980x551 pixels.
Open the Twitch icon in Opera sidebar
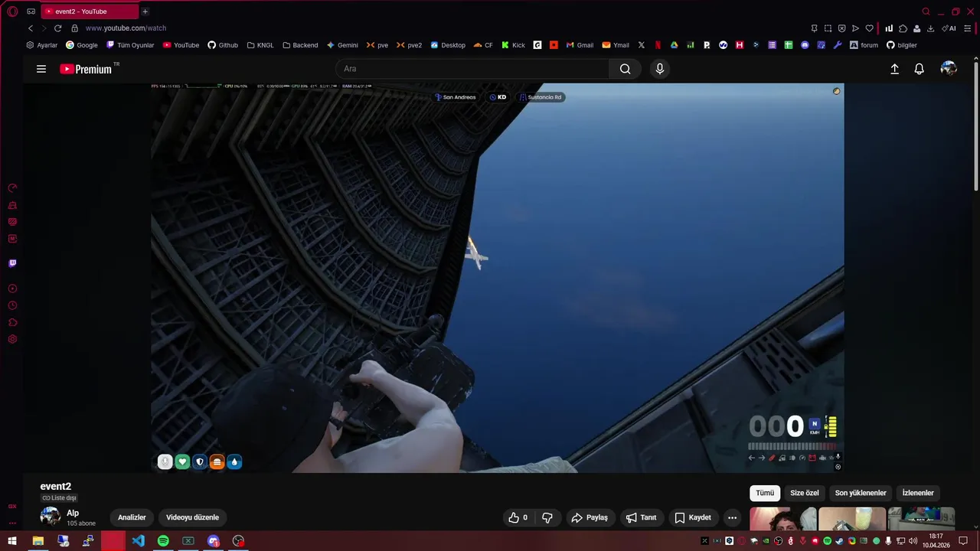coord(12,263)
